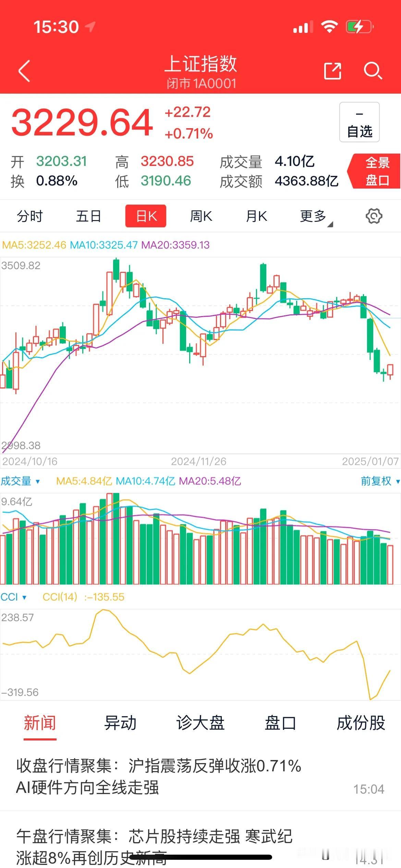Switch to 分时 chart tab
This screenshot has width=401, height=868.
coord(30,216)
